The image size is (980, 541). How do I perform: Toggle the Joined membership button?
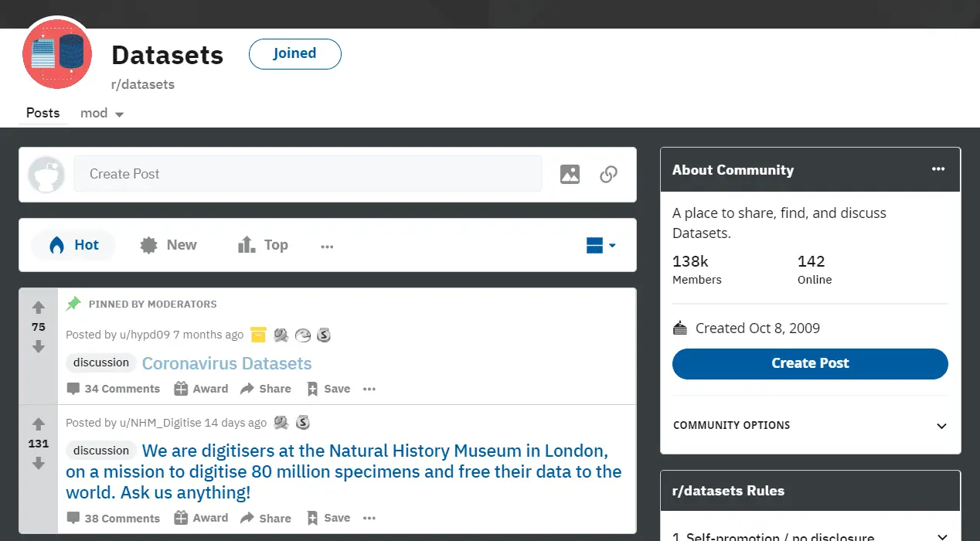(294, 53)
